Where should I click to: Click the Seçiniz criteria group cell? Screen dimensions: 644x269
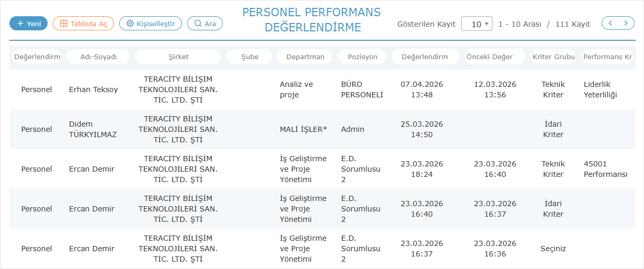(x=553, y=249)
